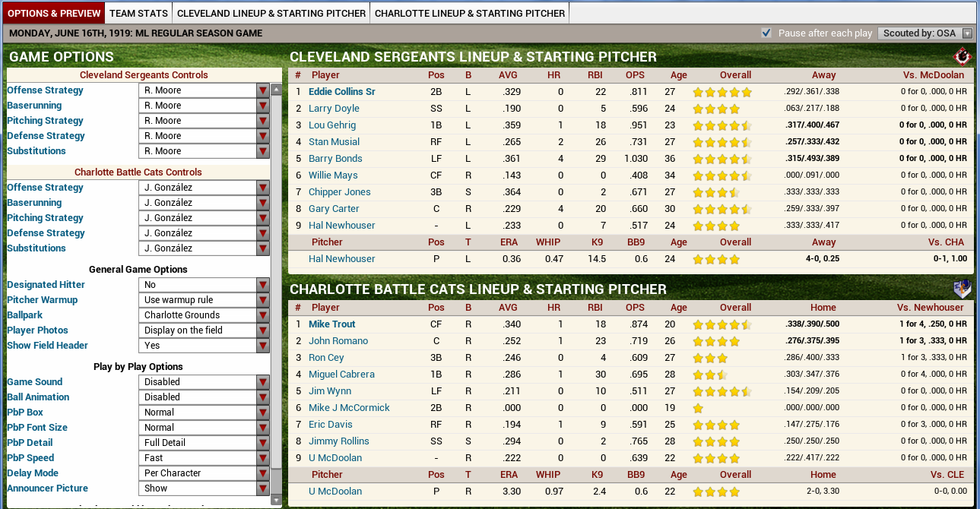This screenshot has width=980, height=509.
Task: Open Mike Trout's player profile link
Action: (332, 324)
